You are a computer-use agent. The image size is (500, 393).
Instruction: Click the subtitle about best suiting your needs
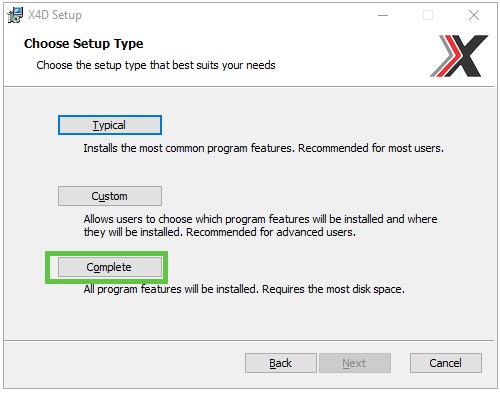[x=156, y=65]
